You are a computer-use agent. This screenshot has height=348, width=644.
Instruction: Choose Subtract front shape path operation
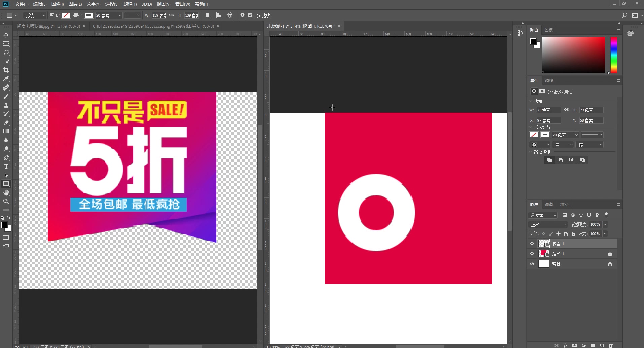[561, 160]
